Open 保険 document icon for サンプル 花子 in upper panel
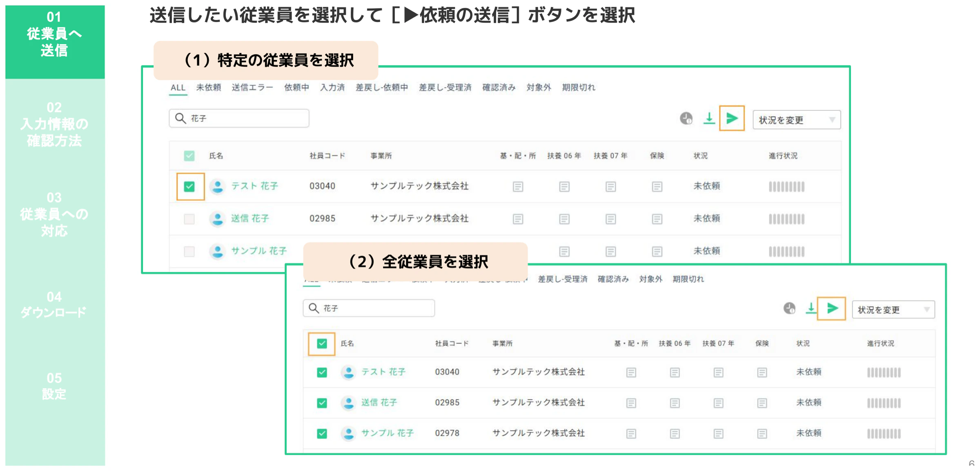This screenshot has width=980, height=471. click(657, 251)
